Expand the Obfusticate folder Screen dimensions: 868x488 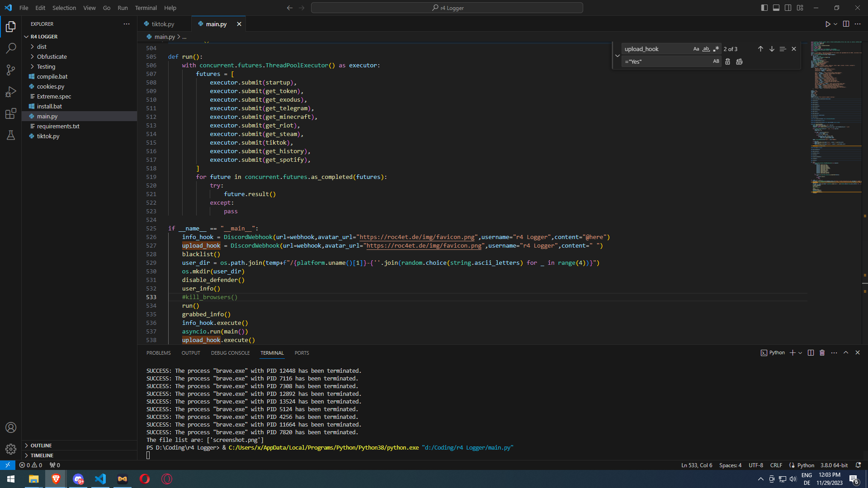(52, 56)
